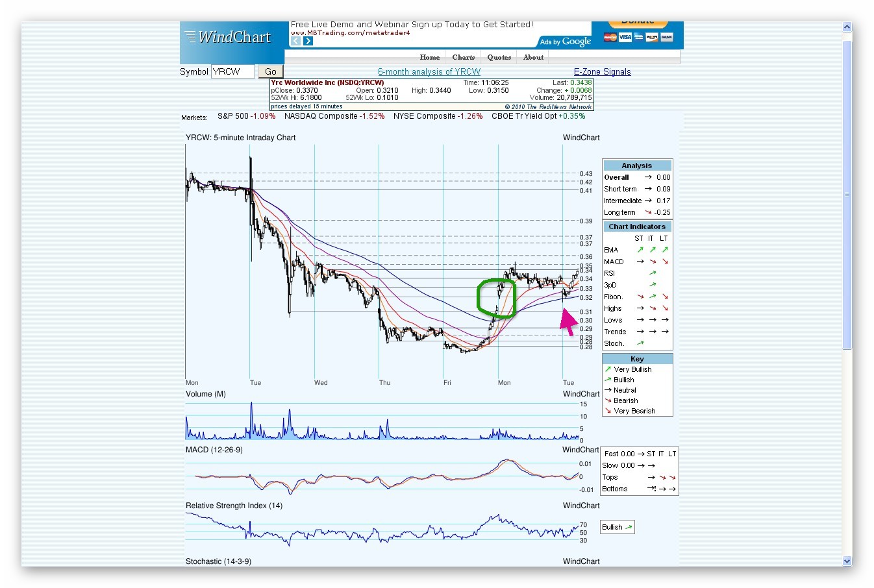Open the About page

click(532, 57)
